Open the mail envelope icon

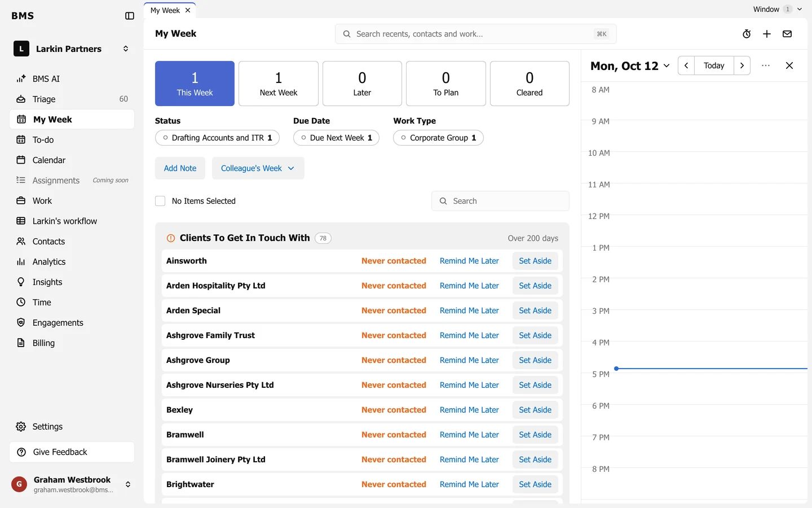point(787,34)
